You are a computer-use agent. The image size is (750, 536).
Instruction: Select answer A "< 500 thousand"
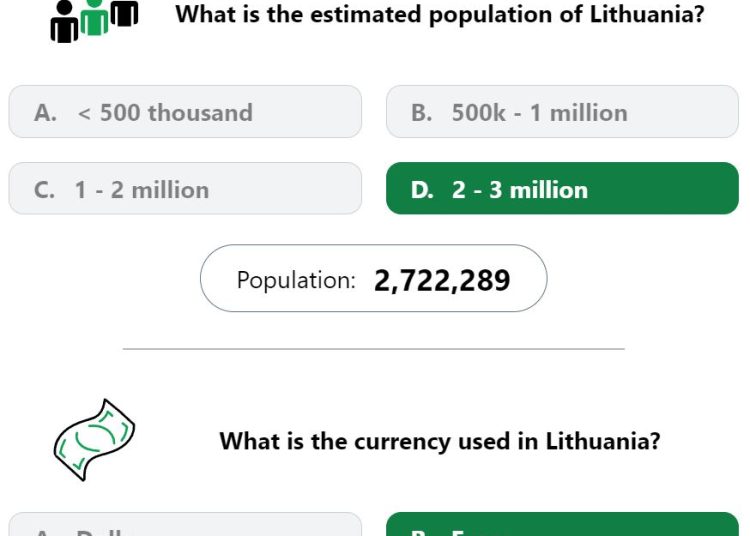185,112
